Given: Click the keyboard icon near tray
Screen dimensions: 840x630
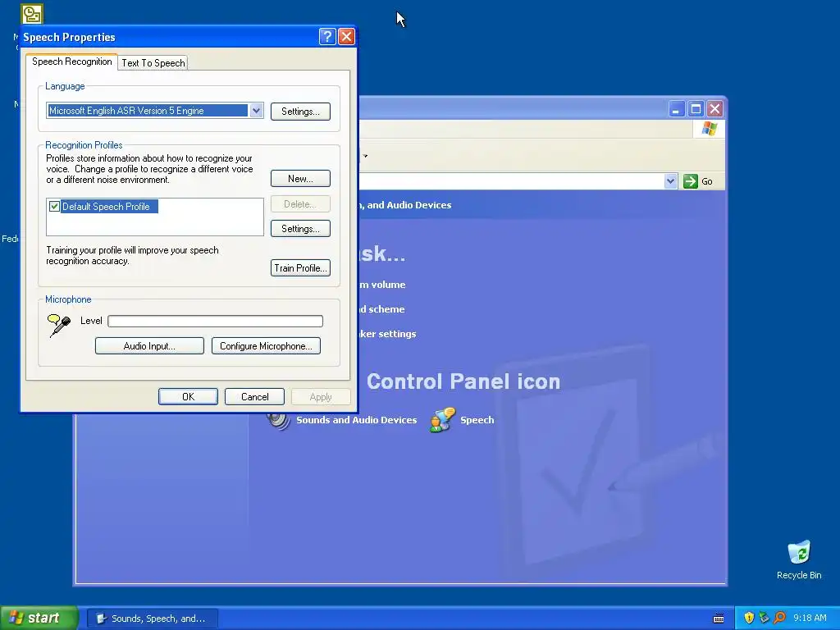Looking at the screenshot, I should (719, 619).
